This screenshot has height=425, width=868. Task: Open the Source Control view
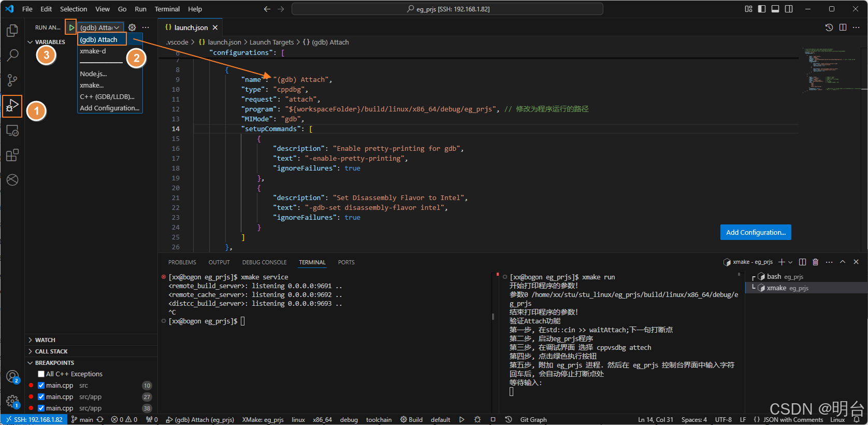12,80
